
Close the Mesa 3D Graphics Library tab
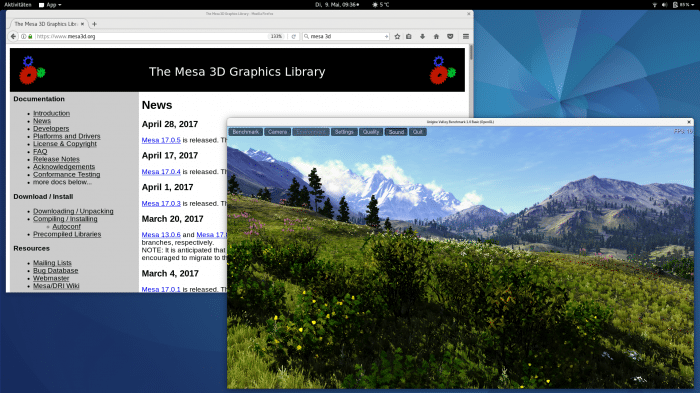click(x=82, y=24)
